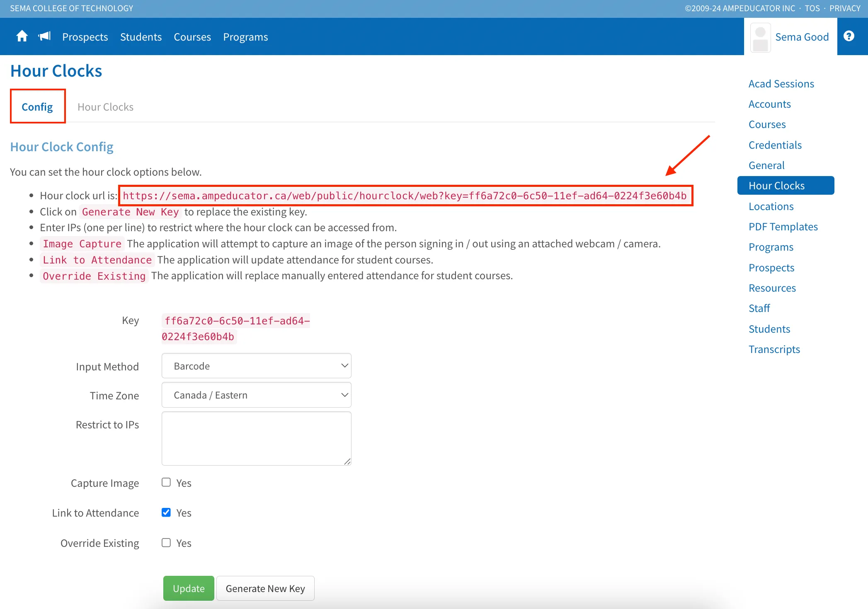Open Credentials in sidebar
The height and width of the screenshot is (609, 868).
tap(775, 145)
